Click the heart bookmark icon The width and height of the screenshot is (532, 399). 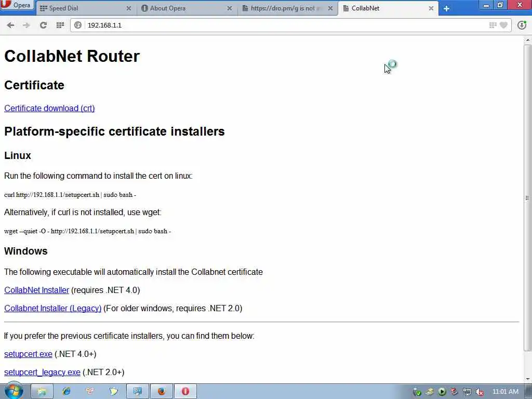click(x=504, y=25)
